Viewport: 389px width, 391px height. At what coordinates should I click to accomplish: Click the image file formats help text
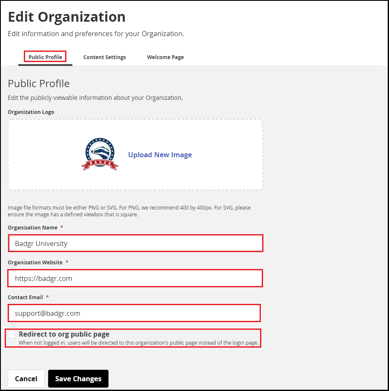pyautogui.click(x=129, y=211)
